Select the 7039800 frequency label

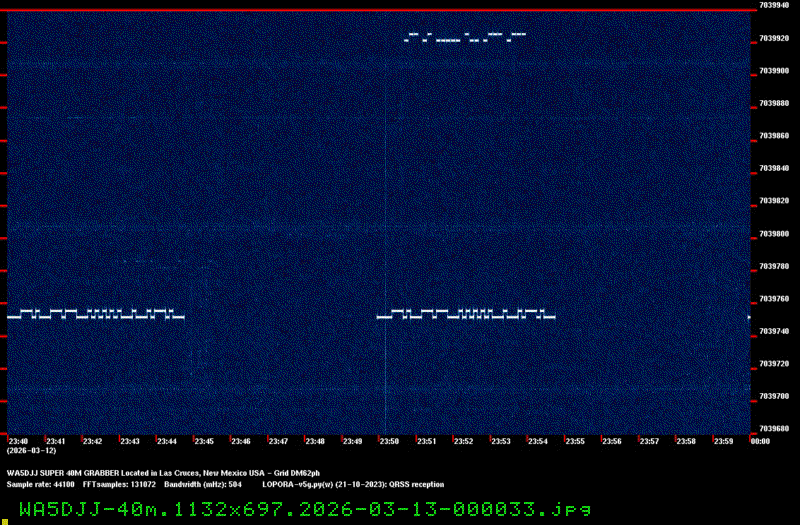point(774,234)
